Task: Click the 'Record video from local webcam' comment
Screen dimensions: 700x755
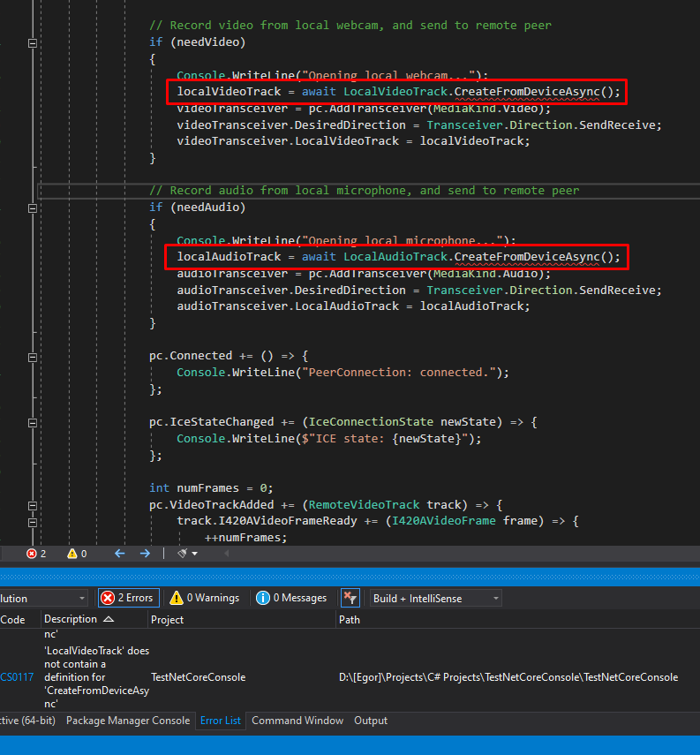Action: point(350,26)
